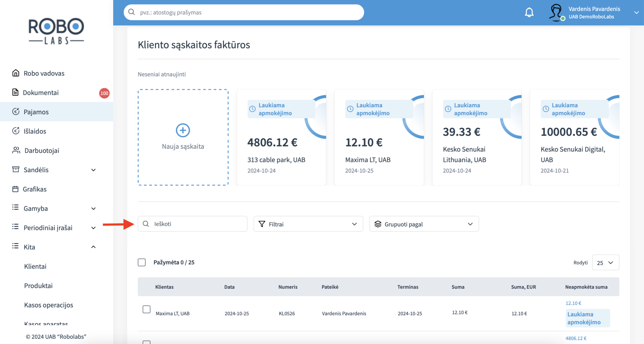The height and width of the screenshot is (344, 644).
Task: Open the user account dropdown arrow
Action: (636, 13)
